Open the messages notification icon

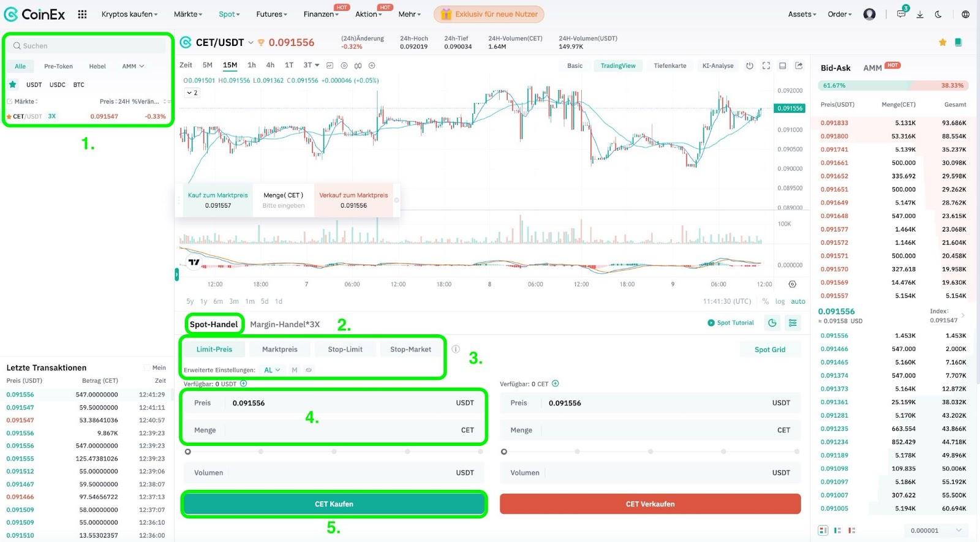pyautogui.click(x=902, y=13)
